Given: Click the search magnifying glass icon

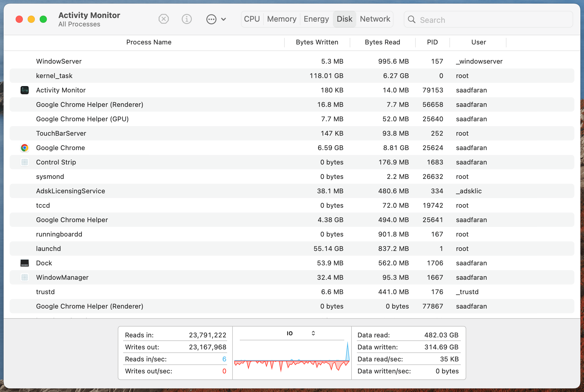Looking at the screenshot, I should (412, 20).
